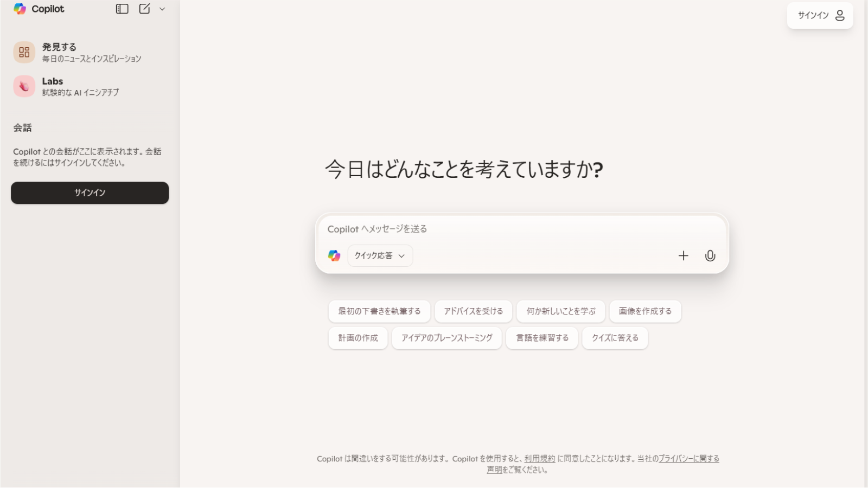Select アイデアのブレーンストーミング suggestion

point(447,338)
